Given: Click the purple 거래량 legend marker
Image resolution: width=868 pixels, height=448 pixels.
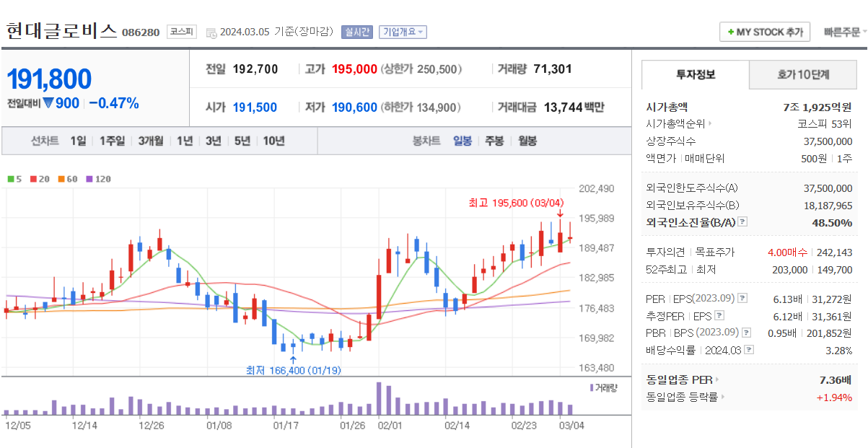Looking at the screenshot, I should coord(591,388).
